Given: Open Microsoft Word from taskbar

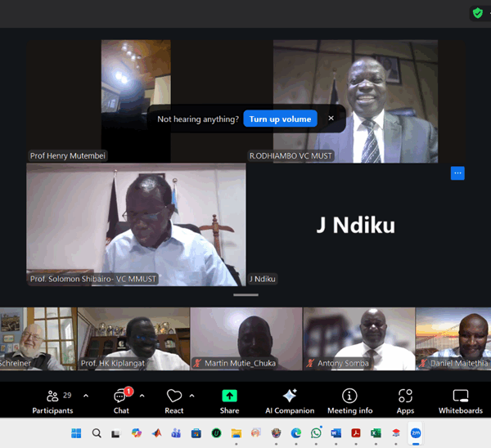Looking at the screenshot, I should tap(336, 433).
